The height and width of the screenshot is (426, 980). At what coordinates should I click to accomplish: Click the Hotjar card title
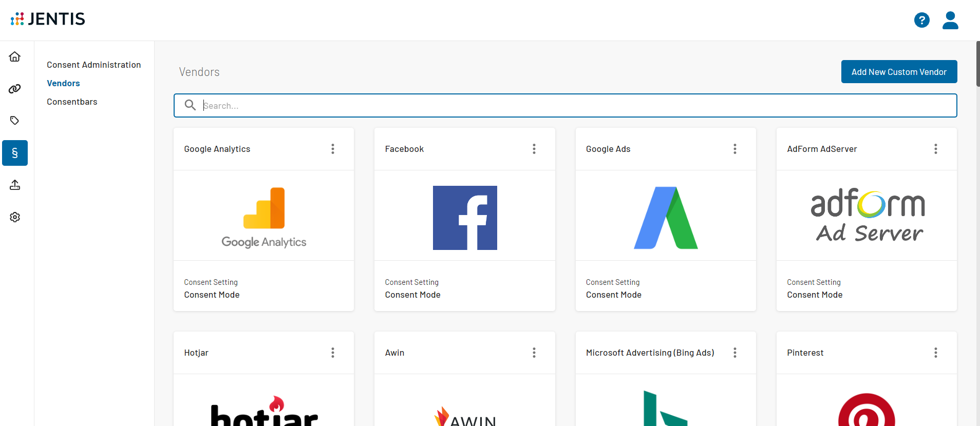(196, 353)
